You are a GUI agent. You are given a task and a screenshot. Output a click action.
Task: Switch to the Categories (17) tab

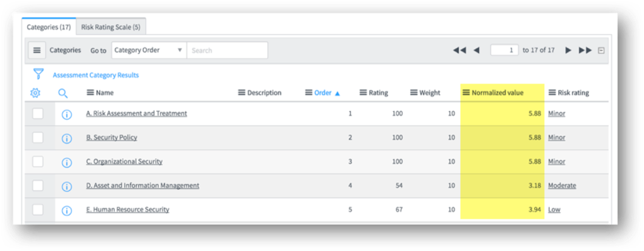(x=49, y=27)
